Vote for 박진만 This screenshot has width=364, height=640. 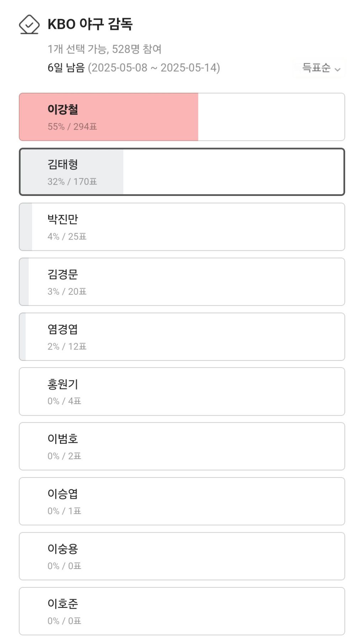point(182,227)
